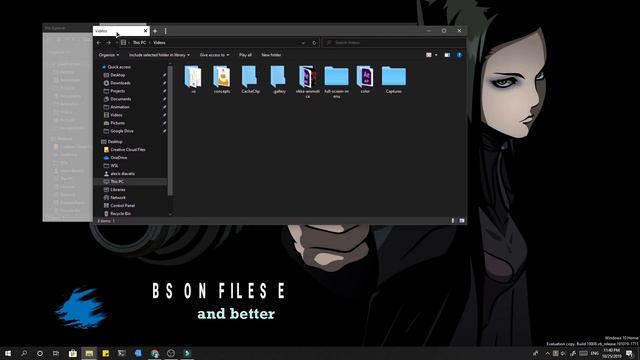Open taskbar Search
This screenshot has height=360, width=640.
(x=24, y=353)
